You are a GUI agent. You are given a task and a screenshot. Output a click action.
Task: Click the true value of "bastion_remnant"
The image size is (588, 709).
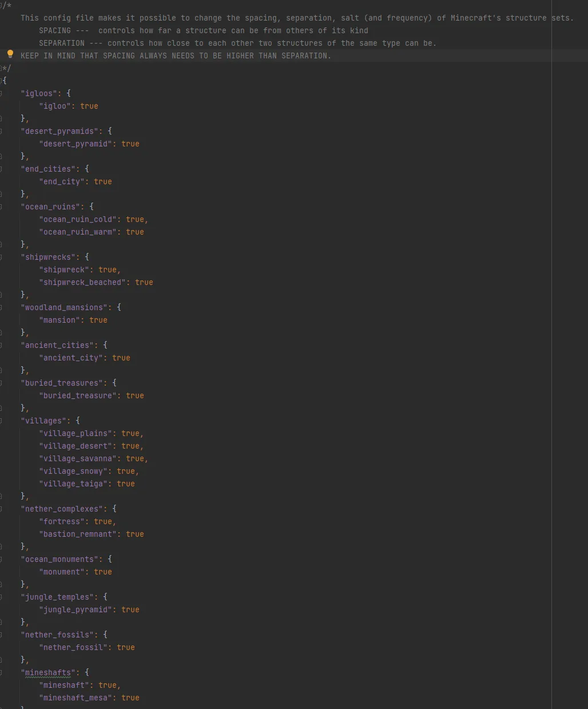[x=134, y=534]
